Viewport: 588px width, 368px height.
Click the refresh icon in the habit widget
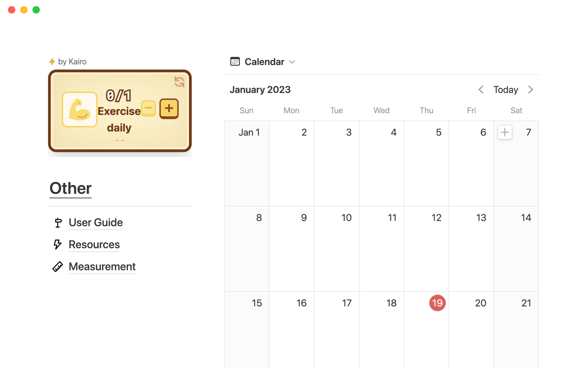(179, 82)
